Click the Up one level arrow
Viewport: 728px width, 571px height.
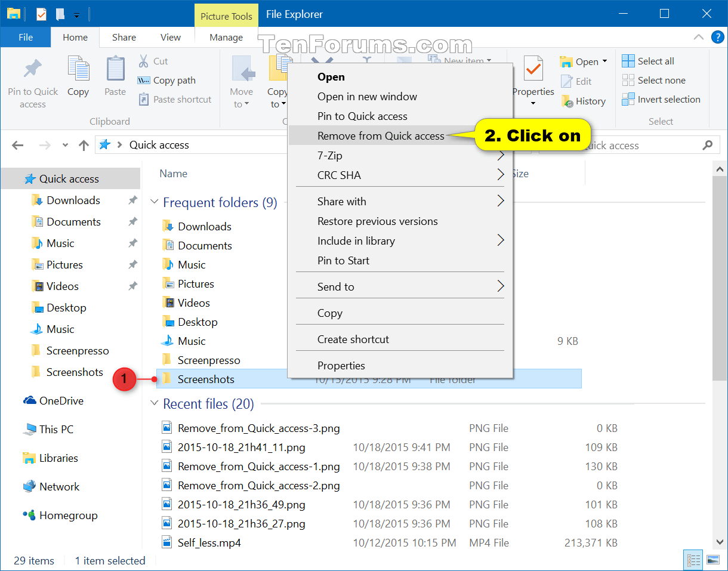(x=84, y=145)
